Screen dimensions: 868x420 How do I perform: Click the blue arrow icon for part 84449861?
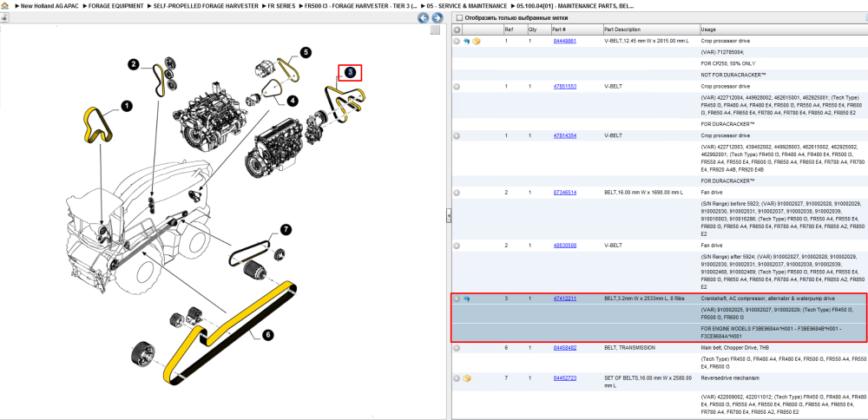point(467,41)
